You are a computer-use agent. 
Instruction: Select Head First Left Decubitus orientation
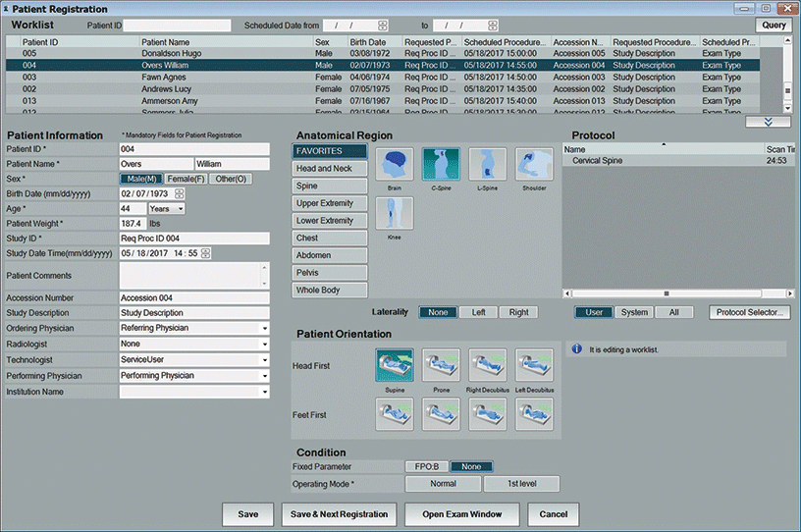point(534,365)
